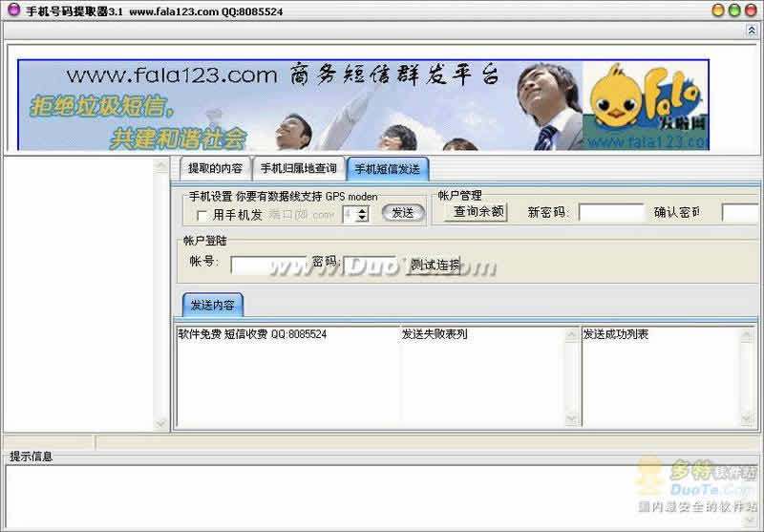Click the com port number field

[x=350, y=214]
